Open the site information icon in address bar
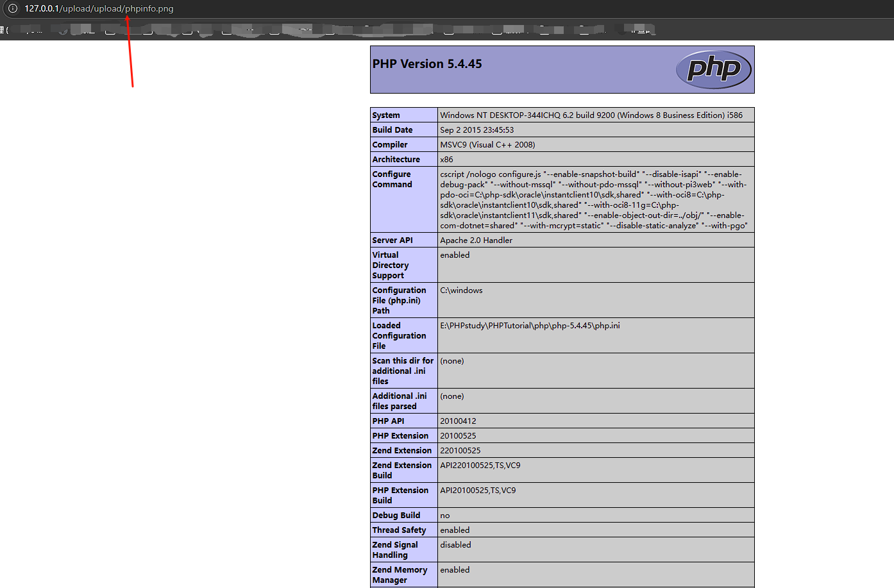 coord(12,8)
